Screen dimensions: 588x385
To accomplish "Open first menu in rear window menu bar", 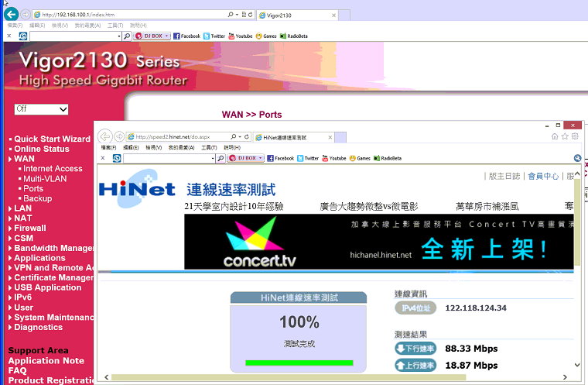I will click(15, 25).
